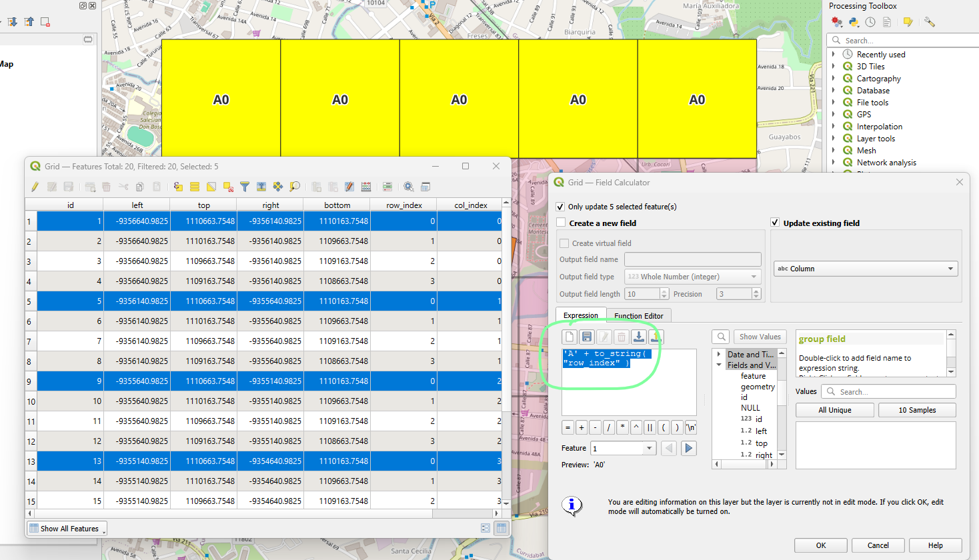Sort table by row_index column header

[403, 205]
